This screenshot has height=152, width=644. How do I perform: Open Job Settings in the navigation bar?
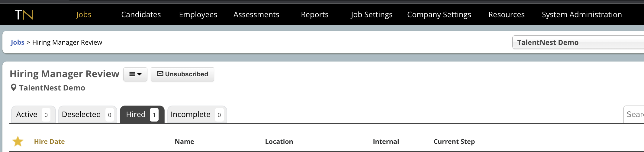coord(372,14)
